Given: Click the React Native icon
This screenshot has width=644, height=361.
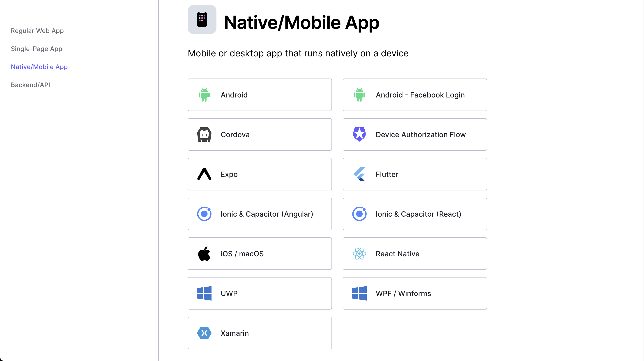Looking at the screenshot, I should 359,253.
